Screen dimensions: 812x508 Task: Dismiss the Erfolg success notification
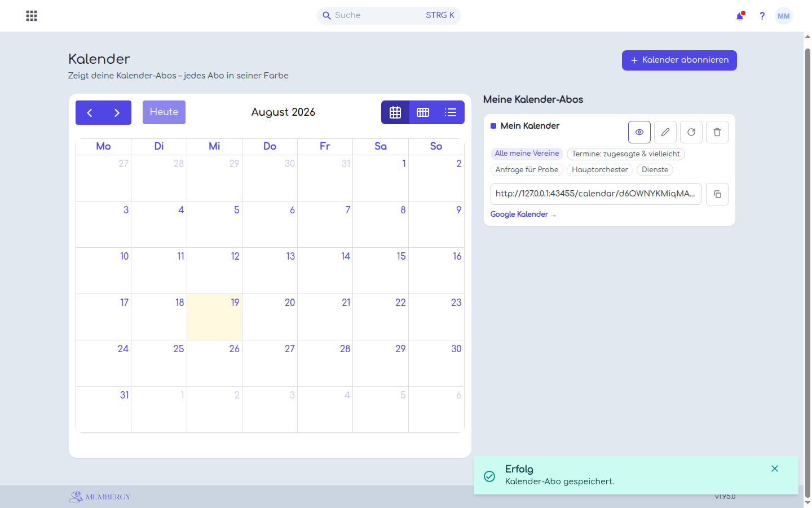coord(775,468)
